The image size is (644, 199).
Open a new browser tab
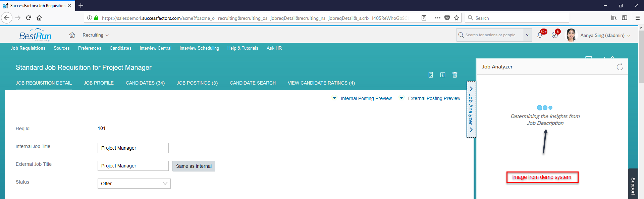click(81, 5)
